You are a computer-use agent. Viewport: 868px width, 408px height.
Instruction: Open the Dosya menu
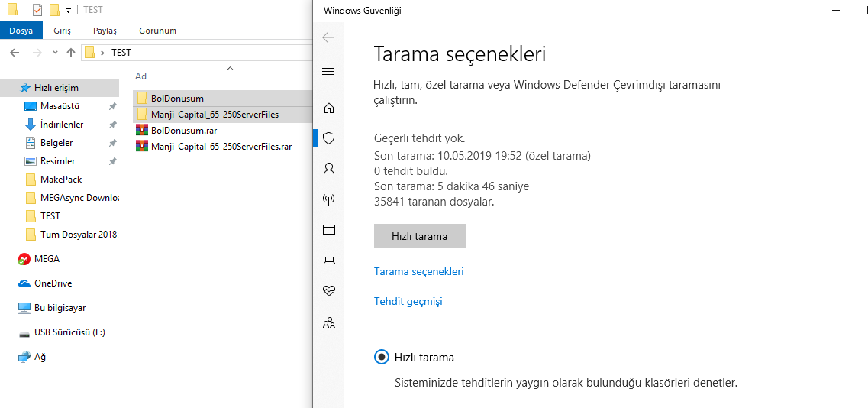(21, 31)
